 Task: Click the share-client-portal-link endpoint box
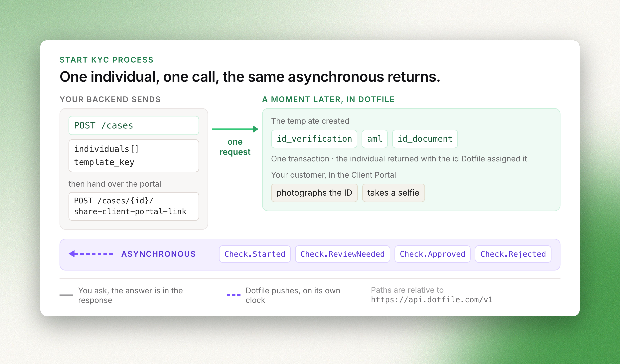point(134,206)
